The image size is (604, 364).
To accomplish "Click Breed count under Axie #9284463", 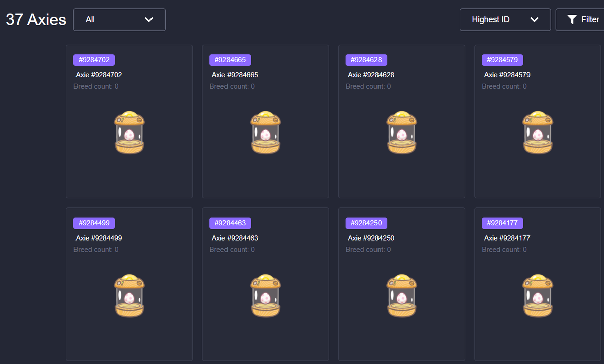I will pos(232,249).
